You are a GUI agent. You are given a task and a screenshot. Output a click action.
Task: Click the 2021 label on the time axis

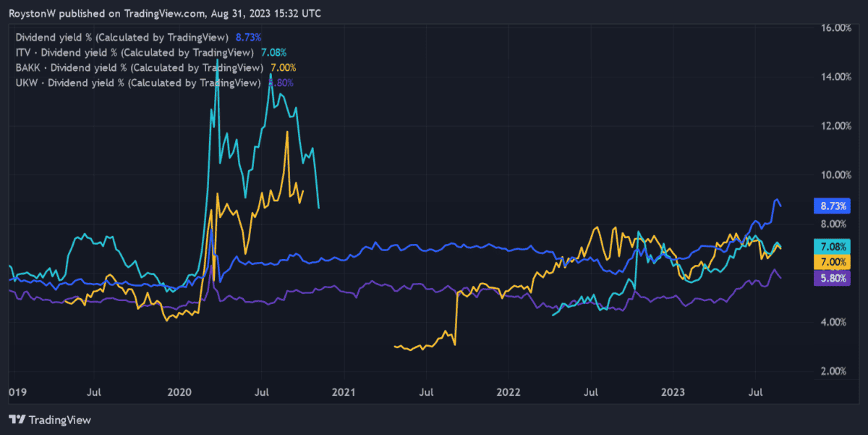click(x=344, y=392)
